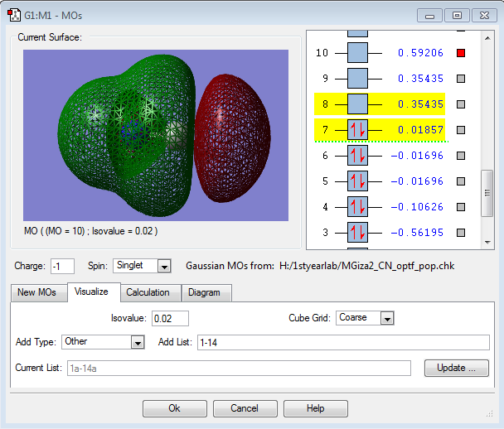The width and height of the screenshot is (504, 429).
Task: Select the orbital box for MO 9
Action: [x=357, y=79]
